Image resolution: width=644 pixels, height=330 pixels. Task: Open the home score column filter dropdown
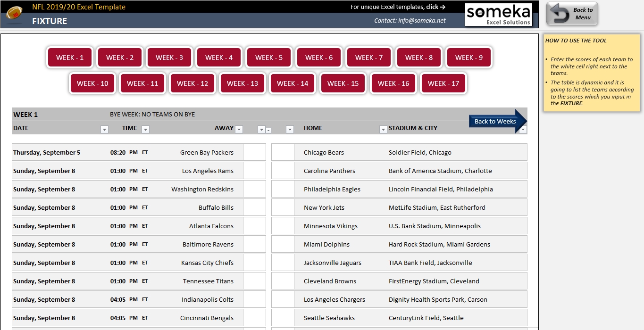290,130
